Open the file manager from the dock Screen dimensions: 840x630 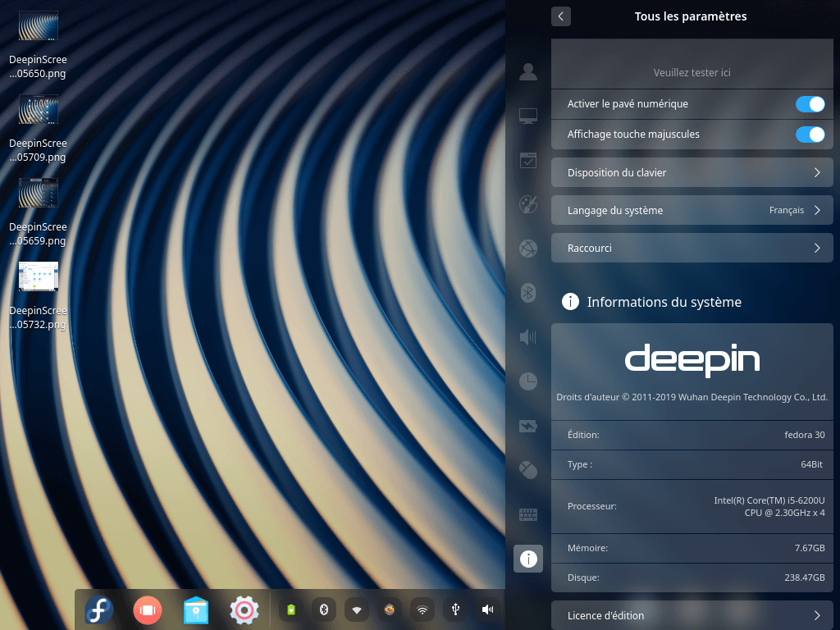pos(195,610)
